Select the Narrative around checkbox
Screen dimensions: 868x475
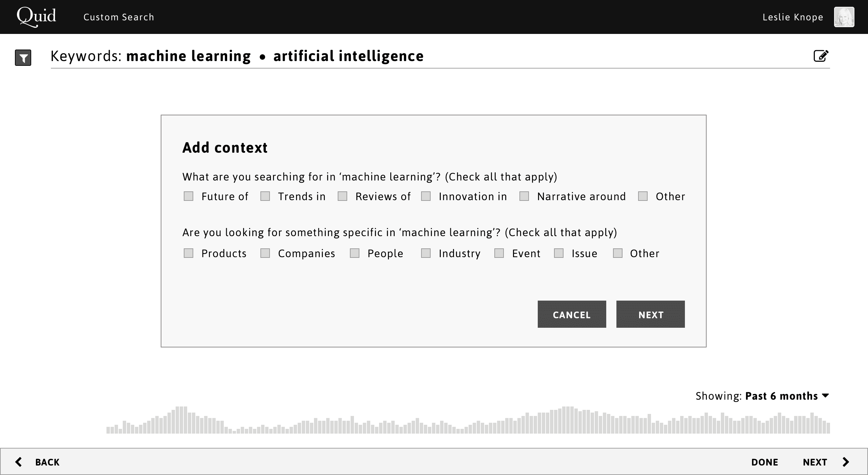click(x=524, y=196)
